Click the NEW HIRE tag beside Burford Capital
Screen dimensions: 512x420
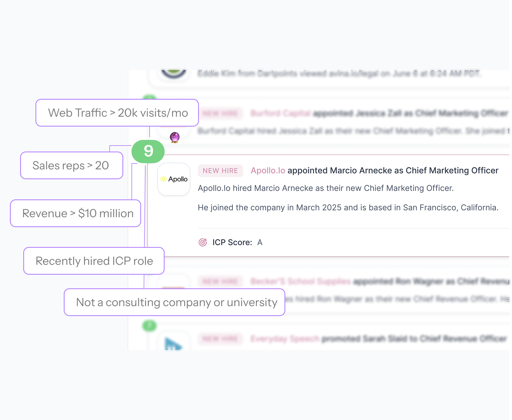[220, 114]
